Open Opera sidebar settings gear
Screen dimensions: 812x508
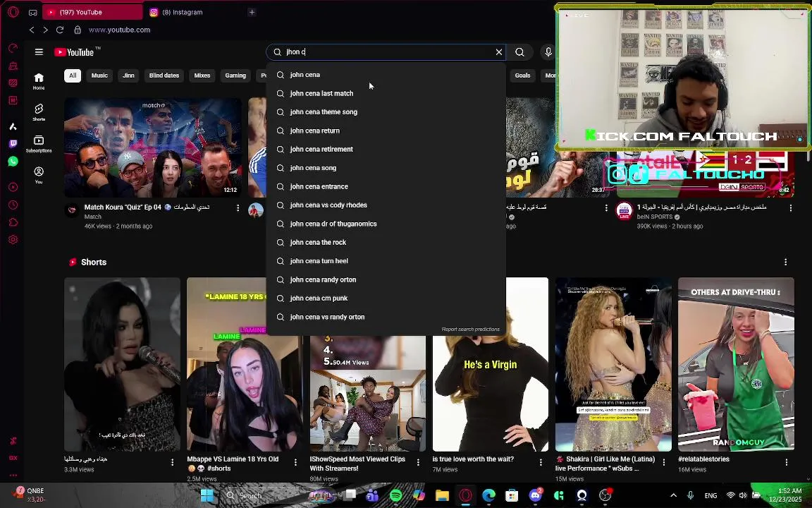click(x=13, y=239)
